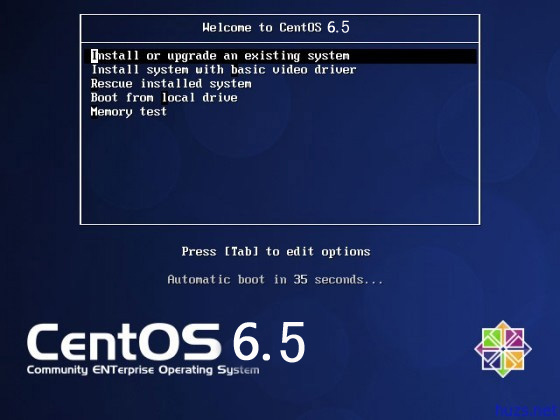Click Press [Tab] to edit options text

pyautogui.click(x=276, y=251)
